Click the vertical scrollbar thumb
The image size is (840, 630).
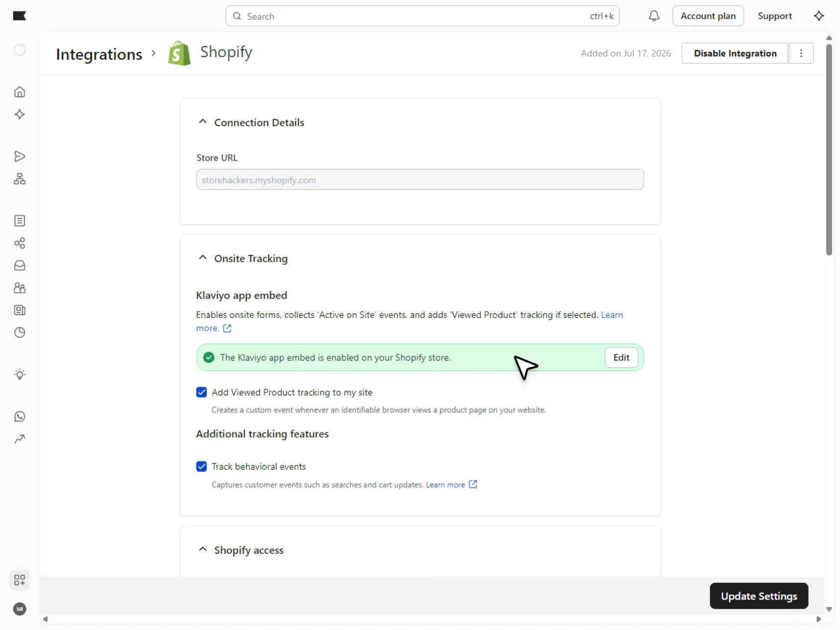tap(829, 149)
